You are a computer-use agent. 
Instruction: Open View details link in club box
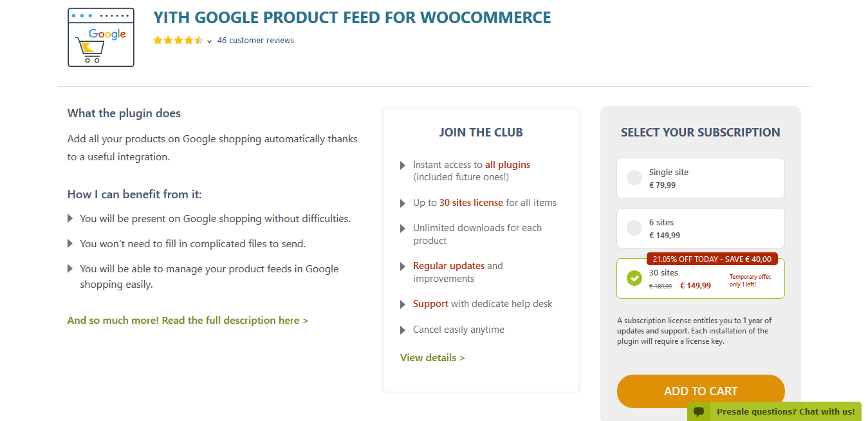(x=432, y=358)
